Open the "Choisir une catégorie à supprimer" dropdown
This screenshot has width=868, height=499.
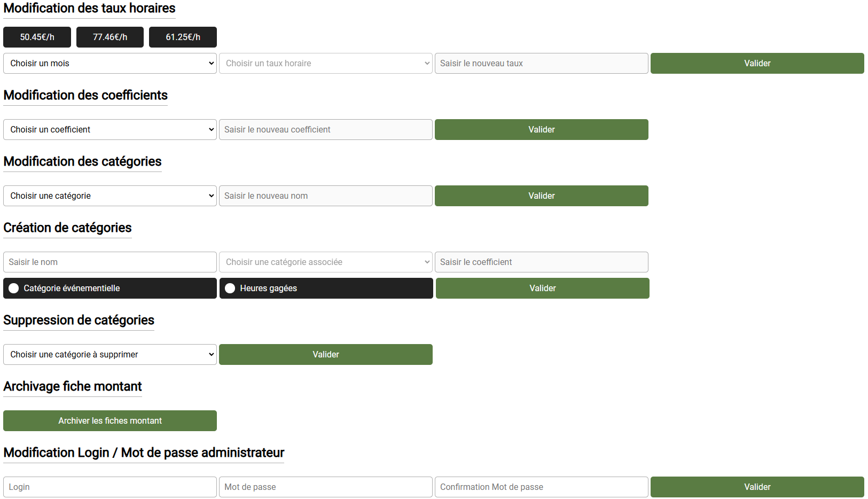click(x=110, y=354)
